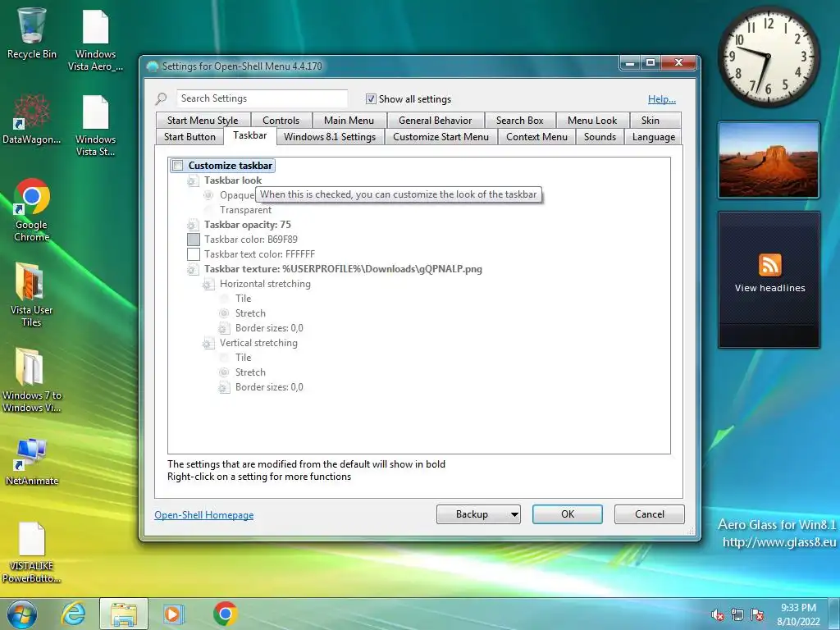The width and height of the screenshot is (840, 630).
Task: Switch to the Start Menu Style tab
Action: coord(203,121)
